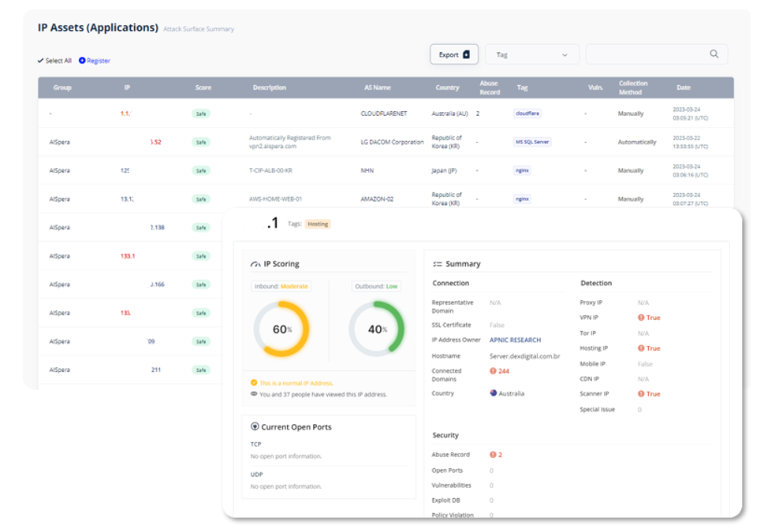Click the Summary list icon
The image size is (764, 532).
(438, 264)
